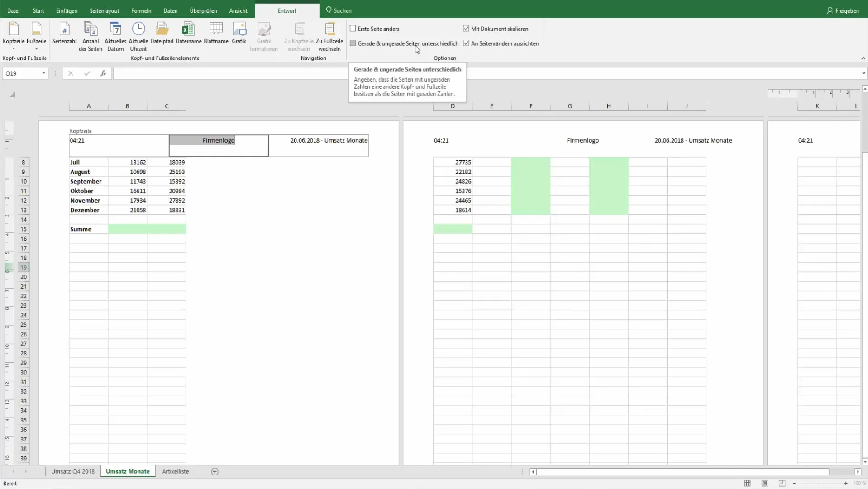Select the Dezember cell
This screenshot has width=868, height=489.
coord(89,210)
